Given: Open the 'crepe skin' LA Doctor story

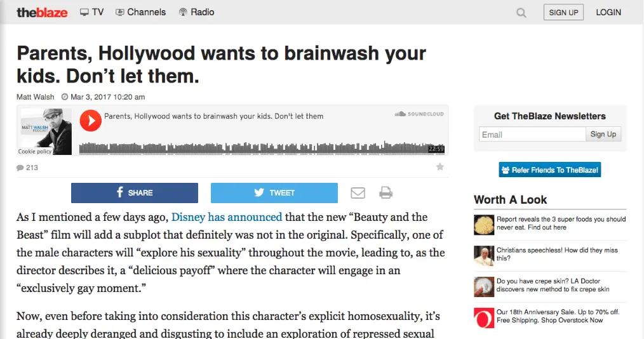Looking at the screenshot, I should [553, 285].
